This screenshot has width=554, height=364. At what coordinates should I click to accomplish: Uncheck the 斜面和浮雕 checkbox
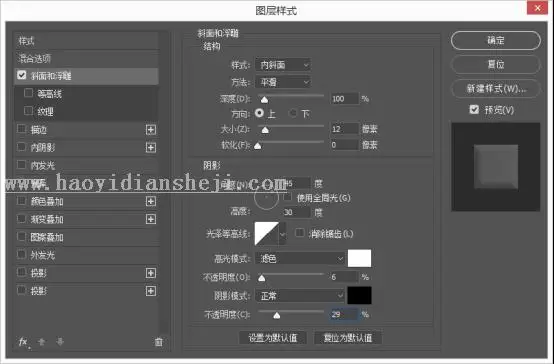[x=22, y=75]
